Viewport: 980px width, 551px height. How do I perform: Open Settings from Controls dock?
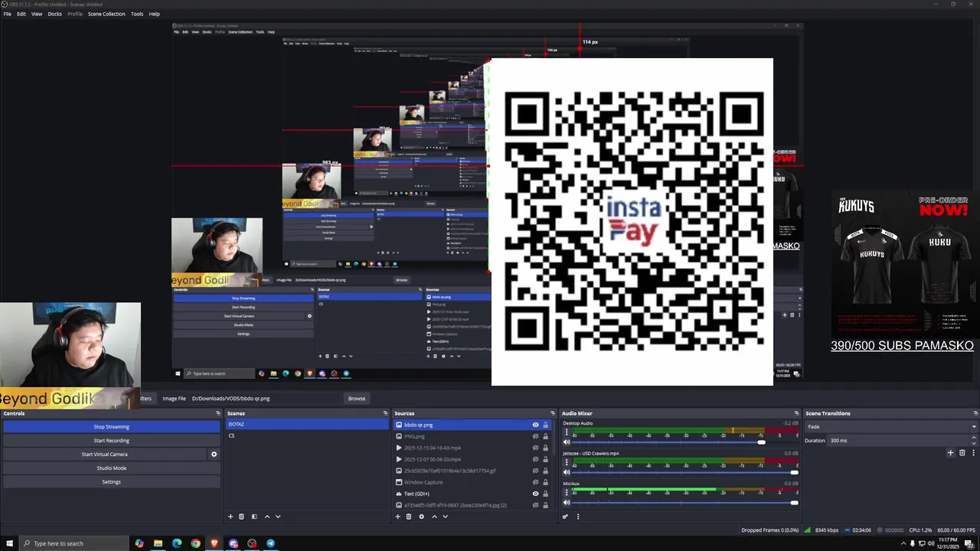point(112,482)
